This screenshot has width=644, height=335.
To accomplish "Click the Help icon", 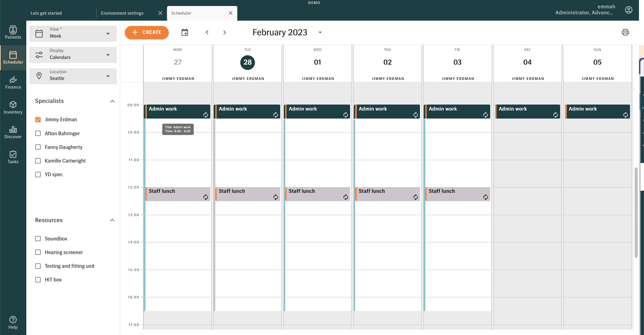I will point(13,321).
